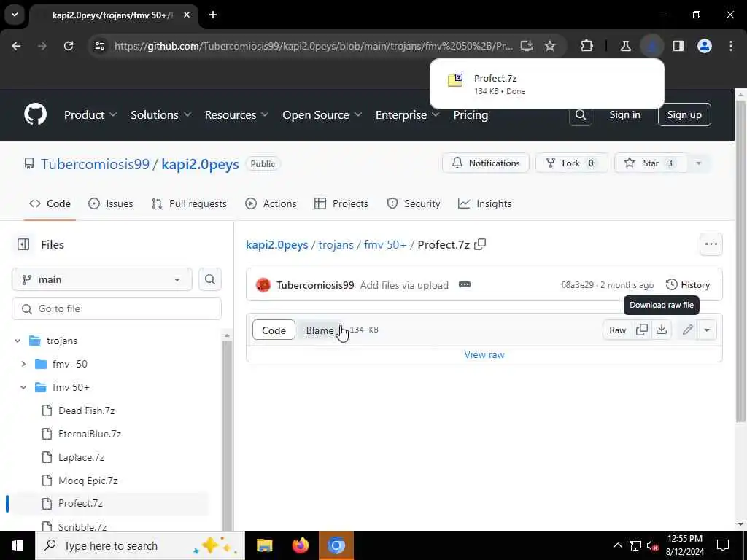Image resolution: width=747 pixels, height=560 pixels.
Task: Expand the Open Source menu dropdown
Action: point(322,114)
